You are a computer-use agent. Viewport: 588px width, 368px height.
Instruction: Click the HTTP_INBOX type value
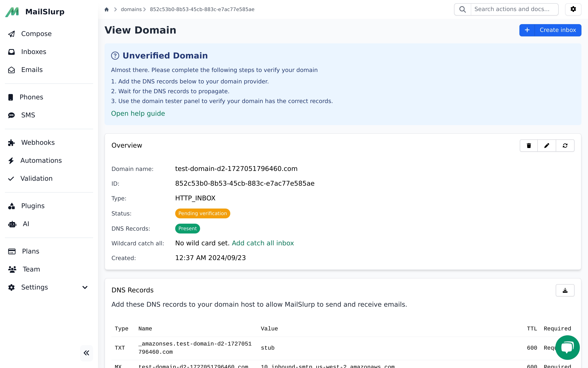195,198
